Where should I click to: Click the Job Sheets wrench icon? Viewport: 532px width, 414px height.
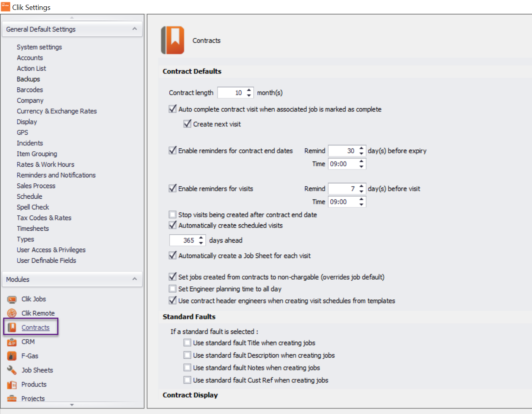12,370
